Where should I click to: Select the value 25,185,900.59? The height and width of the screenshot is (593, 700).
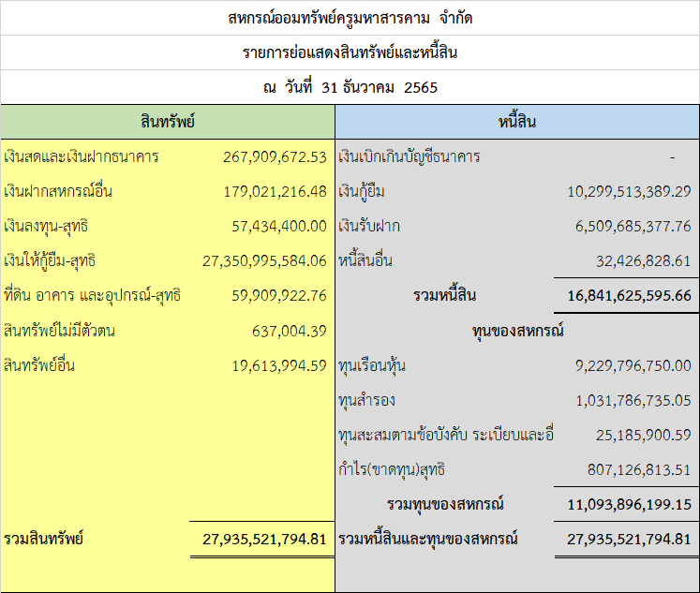point(643,435)
